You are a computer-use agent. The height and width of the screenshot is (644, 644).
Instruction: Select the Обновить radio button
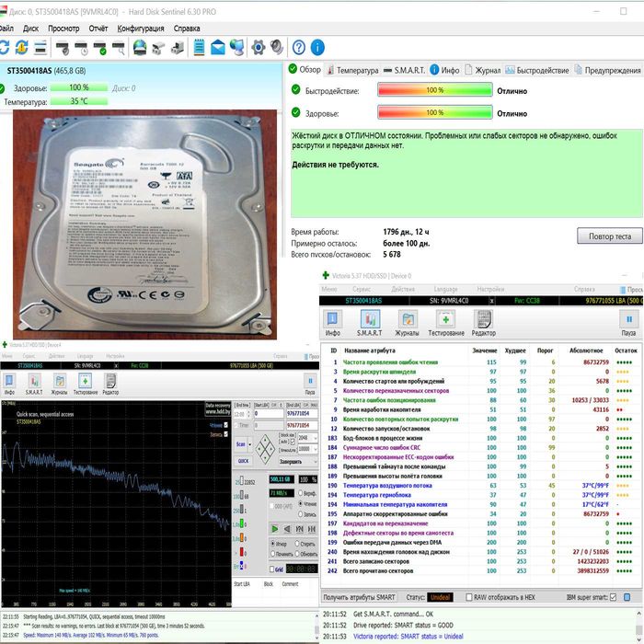[x=297, y=554]
